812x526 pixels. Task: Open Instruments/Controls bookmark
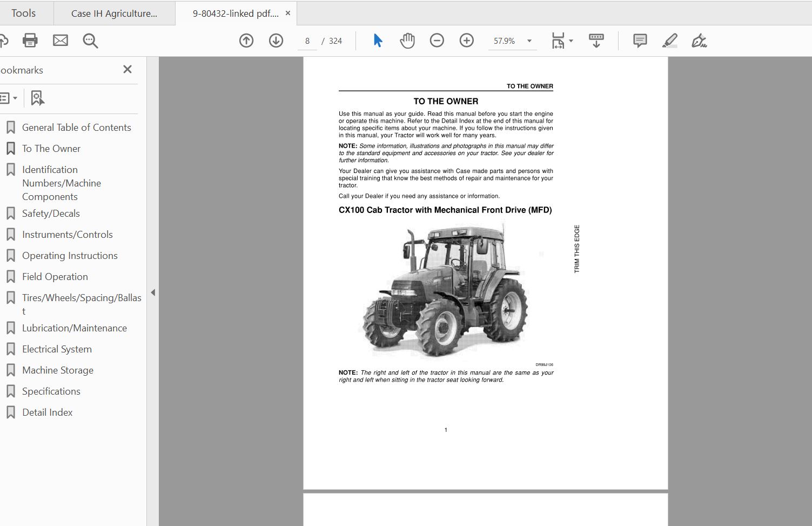(67, 235)
